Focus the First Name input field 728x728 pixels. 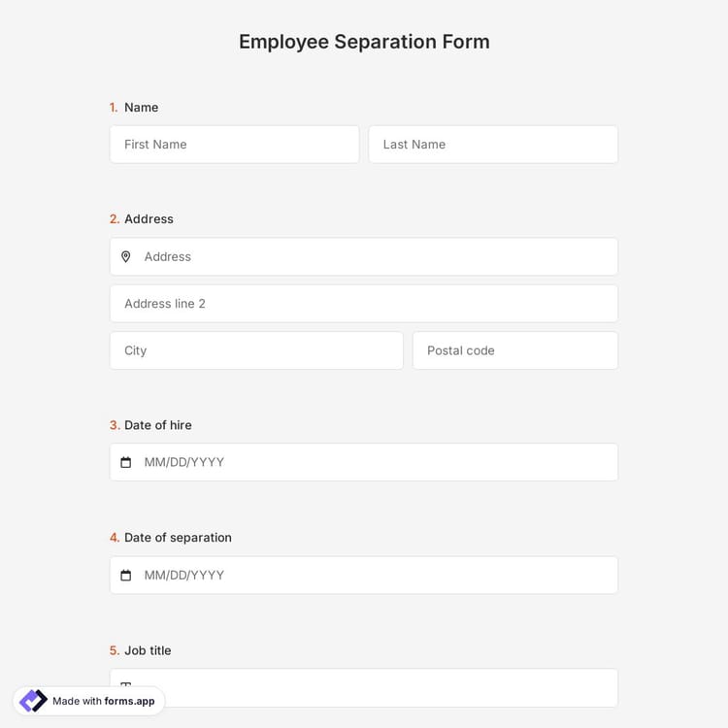tap(234, 145)
